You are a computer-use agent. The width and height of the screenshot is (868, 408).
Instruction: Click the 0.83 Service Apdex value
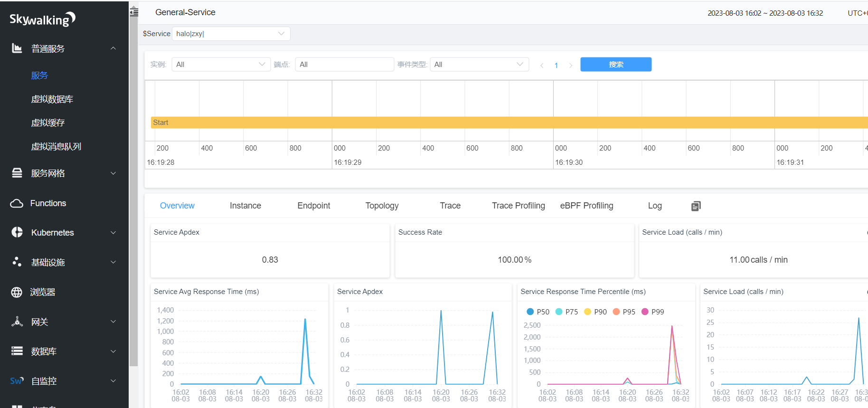[x=270, y=260]
